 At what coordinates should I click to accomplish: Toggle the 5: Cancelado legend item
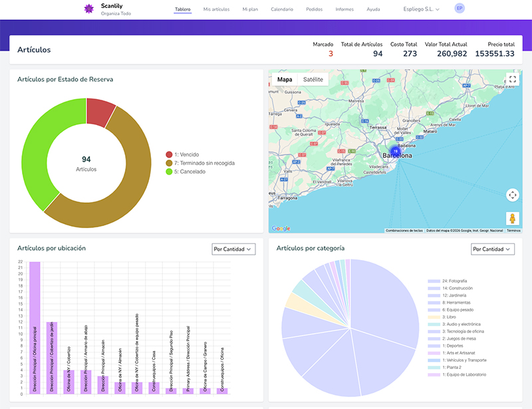coord(186,172)
